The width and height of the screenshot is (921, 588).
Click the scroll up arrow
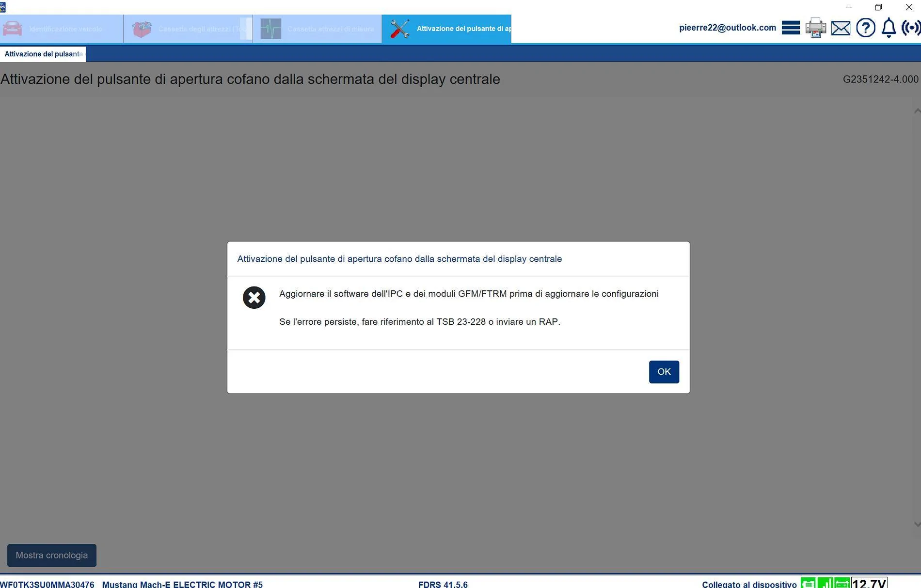pyautogui.click(x=917, y=111)
